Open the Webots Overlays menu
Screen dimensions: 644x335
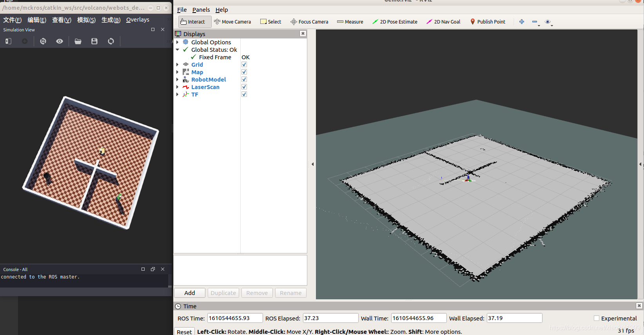(138, 20)
